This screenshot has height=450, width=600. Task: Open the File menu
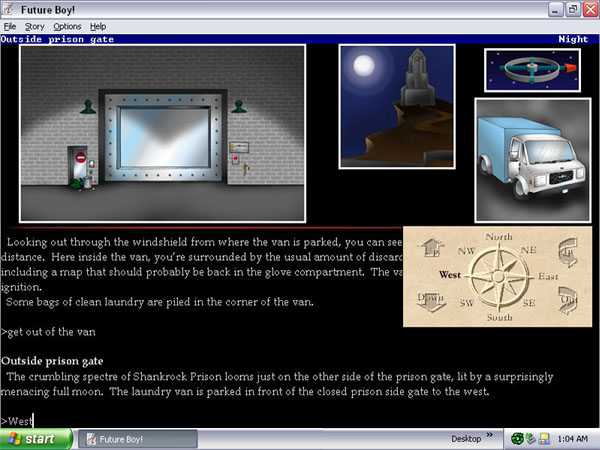[x=10, y=26]
